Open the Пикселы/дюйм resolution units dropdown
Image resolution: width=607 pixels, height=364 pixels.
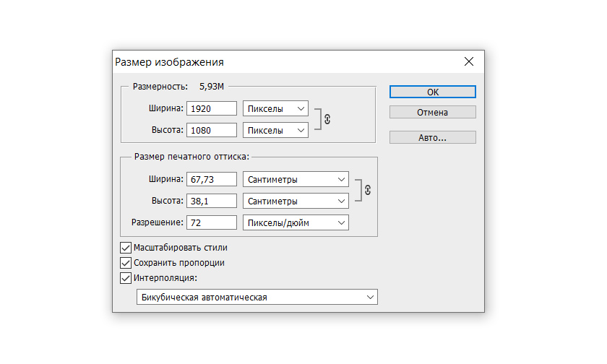point(296,222)
